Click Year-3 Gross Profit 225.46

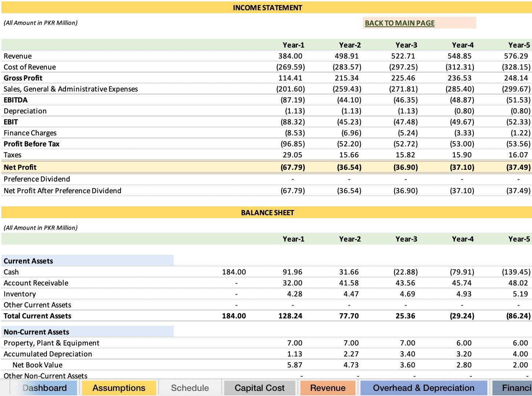click(403, 78)
